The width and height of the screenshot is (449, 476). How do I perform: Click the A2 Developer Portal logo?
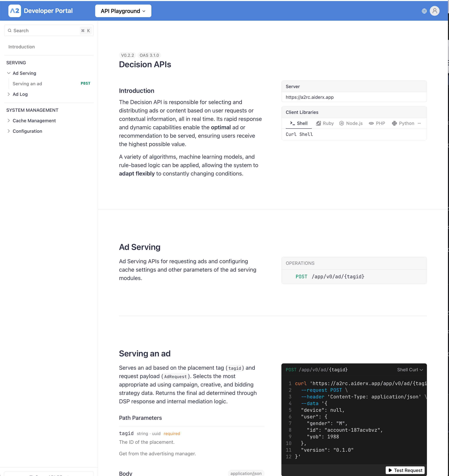(x=15, y=11)
